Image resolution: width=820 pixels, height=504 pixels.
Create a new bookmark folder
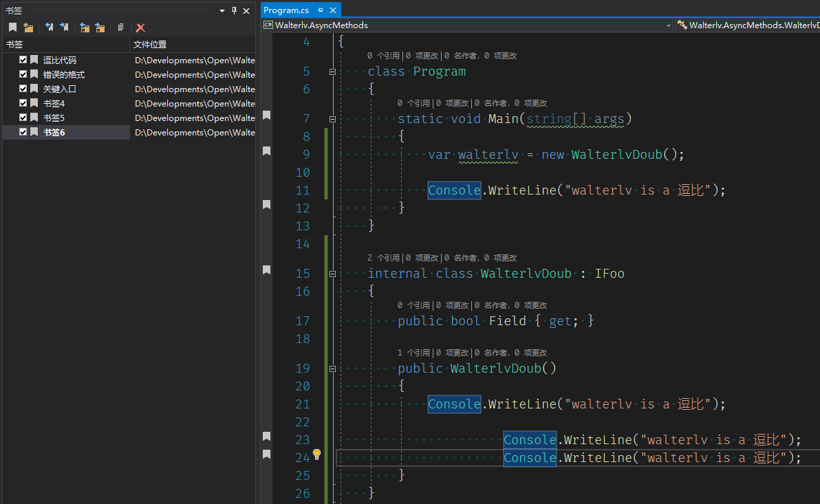tap(28, 28)
